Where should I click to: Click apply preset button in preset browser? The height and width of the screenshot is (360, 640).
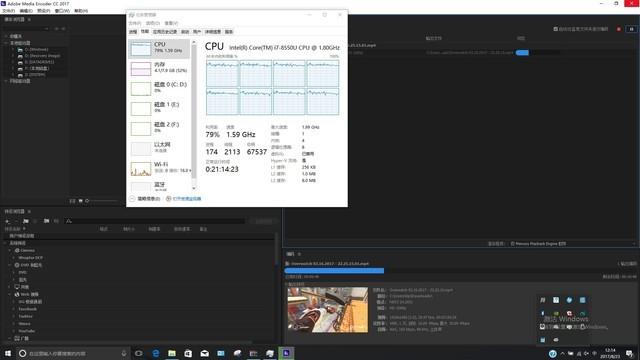pos(263,221)
